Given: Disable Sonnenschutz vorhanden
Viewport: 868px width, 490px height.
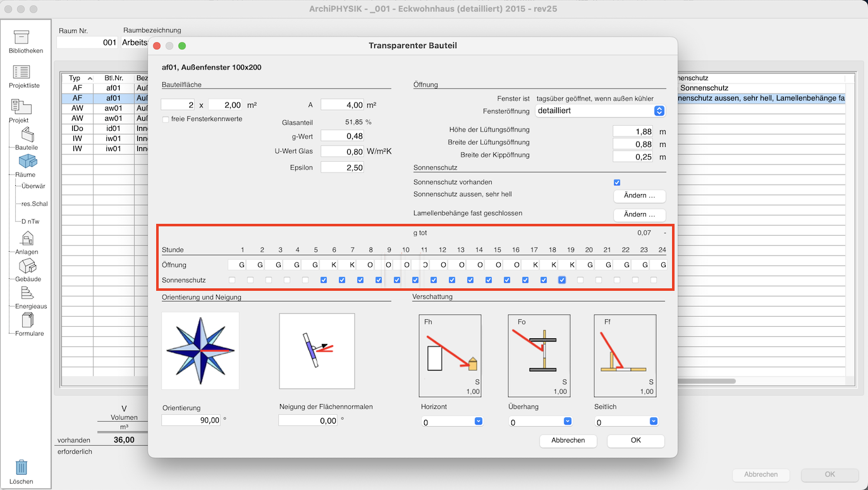Looking at the screenshot, I should coord(616,182).
